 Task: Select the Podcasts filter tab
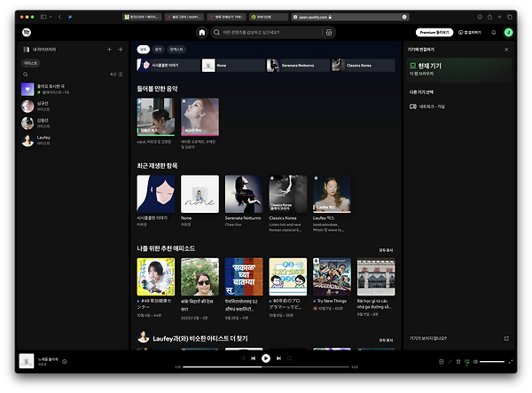(176, 50)
